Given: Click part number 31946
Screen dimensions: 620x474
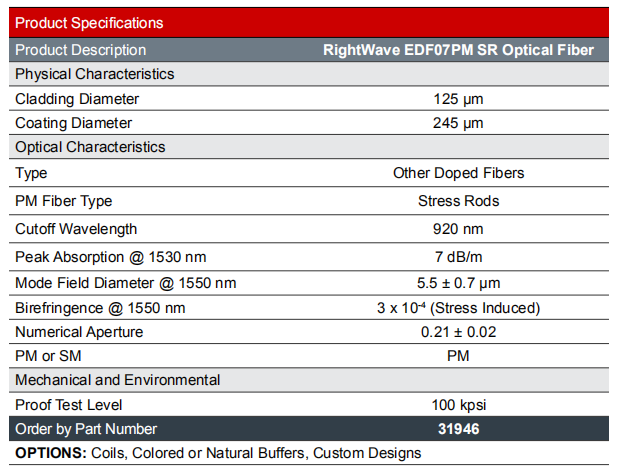Looking at the screenshot, I should [x=458, y=429].
